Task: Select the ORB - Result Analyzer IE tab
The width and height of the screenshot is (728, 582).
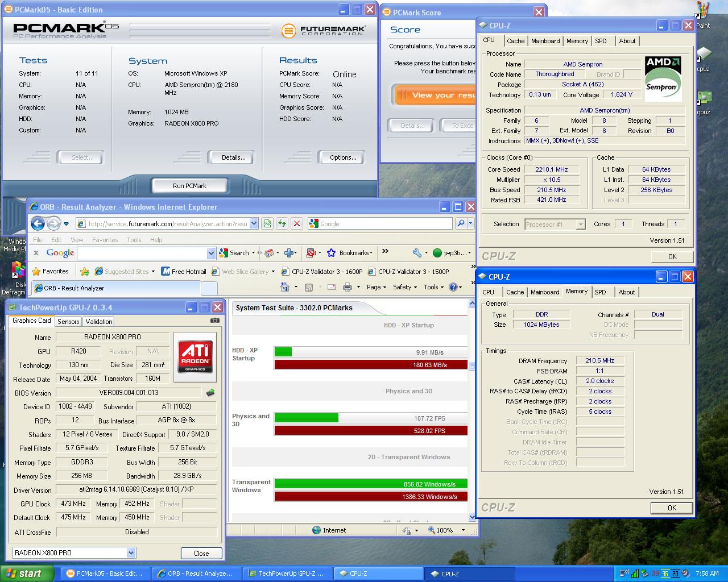Action: (x=117, y=288)
